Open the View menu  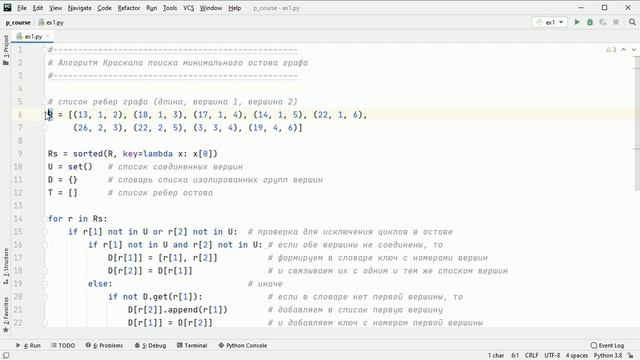tap(56, 8)
